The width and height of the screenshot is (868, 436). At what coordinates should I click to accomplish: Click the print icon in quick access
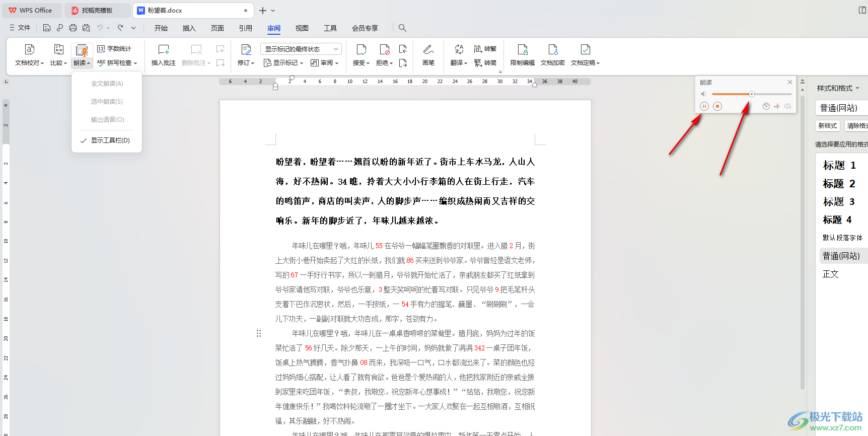click(x=73, y=28)
